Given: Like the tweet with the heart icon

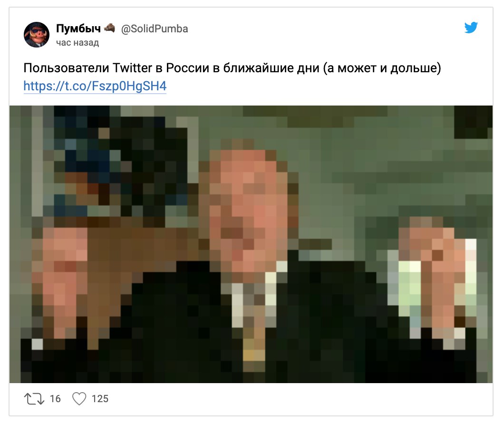Looking at the screenshot, I should pyautogui.click(x=79, y=399).
